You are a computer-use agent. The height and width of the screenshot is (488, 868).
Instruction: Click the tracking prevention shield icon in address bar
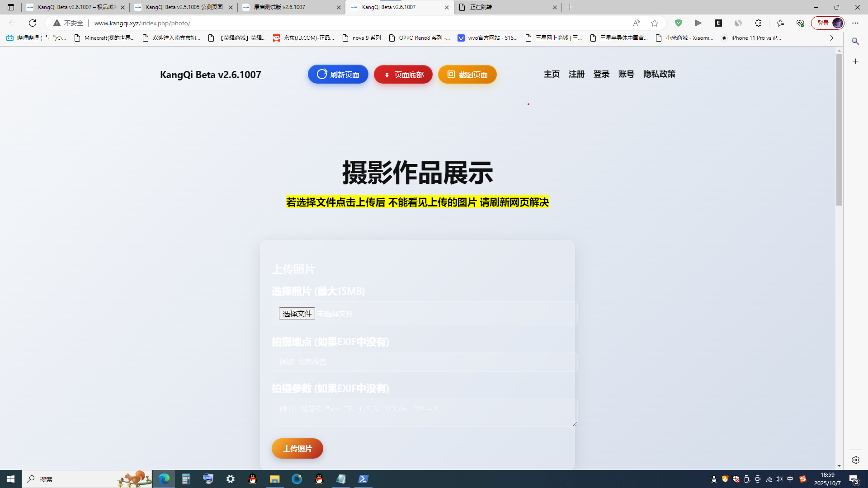[x=679, y=23]
